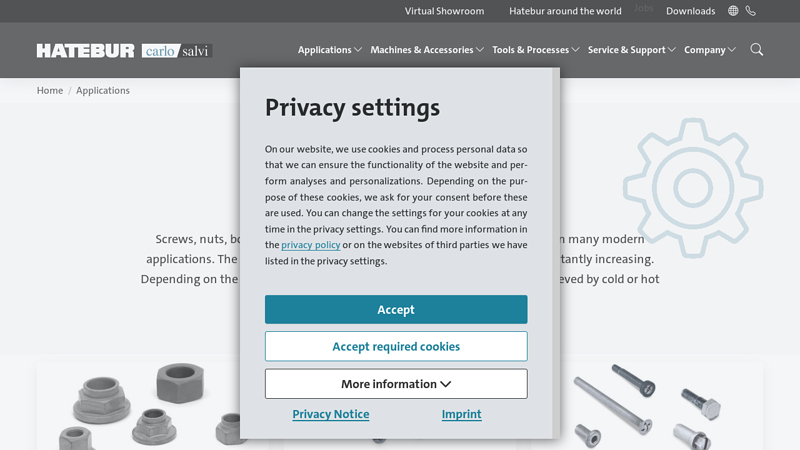800x450 pixels.
Task: Click the Home breadcrumb
Action: [50, 90]
